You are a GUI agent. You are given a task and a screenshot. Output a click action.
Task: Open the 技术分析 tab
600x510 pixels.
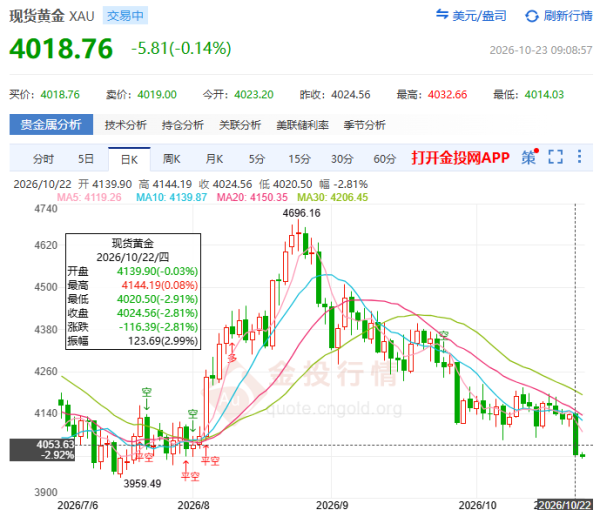[126, 125]
